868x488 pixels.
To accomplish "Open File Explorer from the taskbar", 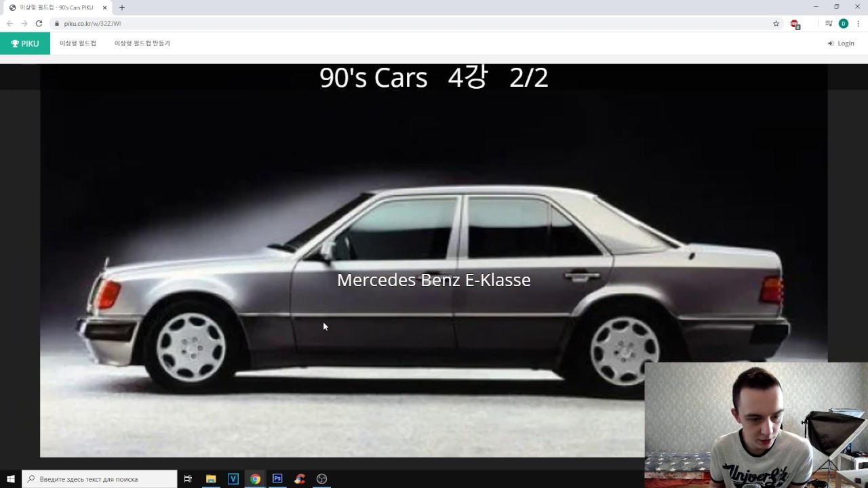I will [211, 479].
